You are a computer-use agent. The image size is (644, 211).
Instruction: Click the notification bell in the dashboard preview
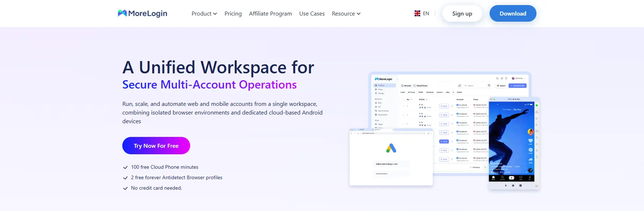point(506,78)
